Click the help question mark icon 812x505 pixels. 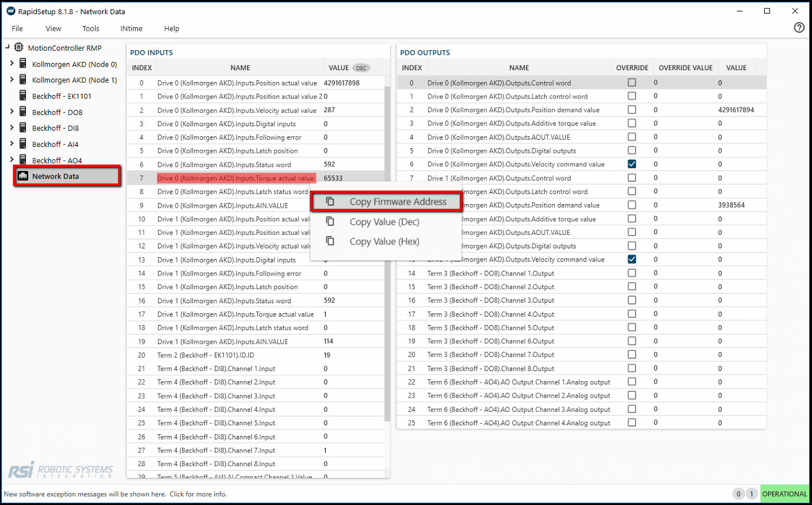pos(799,28)
